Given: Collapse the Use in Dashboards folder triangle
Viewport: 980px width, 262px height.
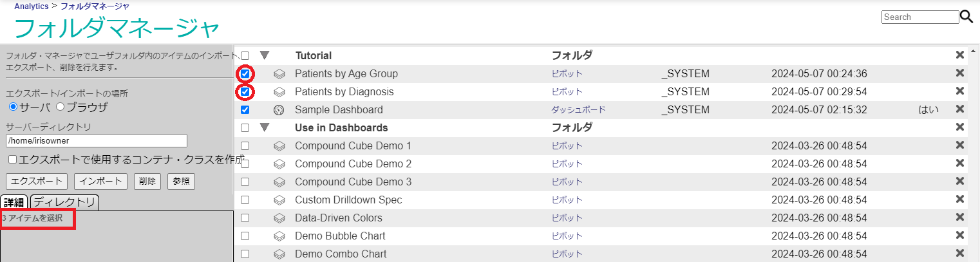Looking at the screenshot, I should [x=264, y=127].
